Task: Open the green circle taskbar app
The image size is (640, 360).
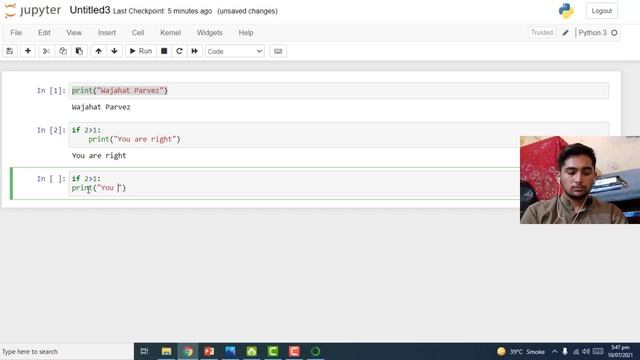Action: [x=315, y=351]
